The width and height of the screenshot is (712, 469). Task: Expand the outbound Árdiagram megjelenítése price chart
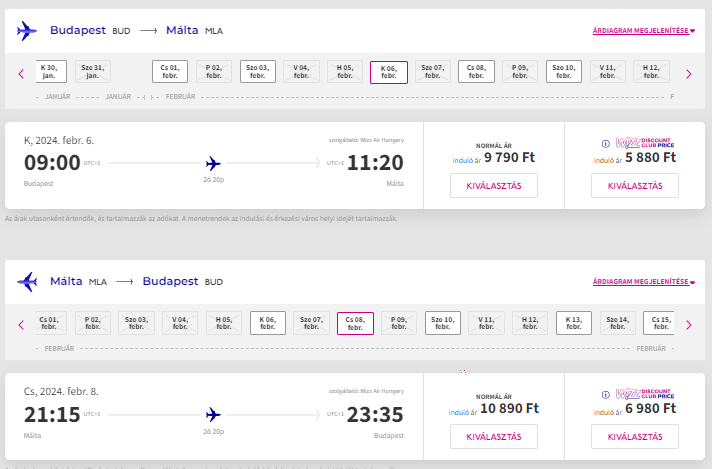pos(644,31)
